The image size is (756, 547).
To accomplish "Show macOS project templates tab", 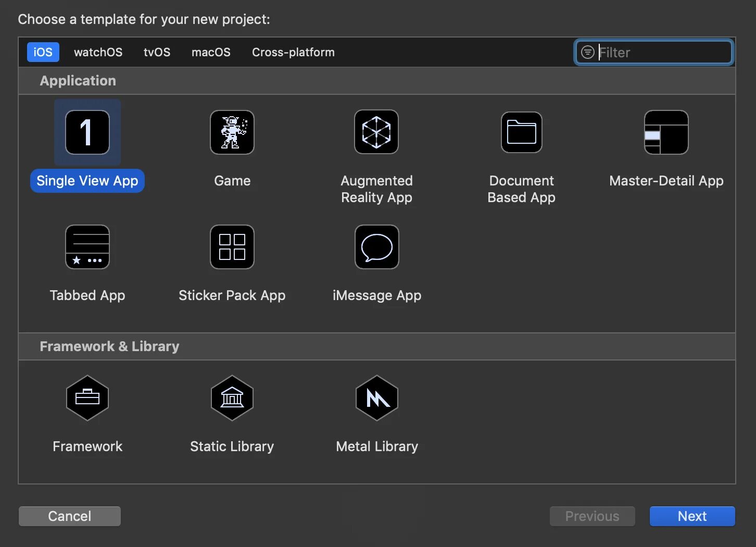I will [211, 52].
